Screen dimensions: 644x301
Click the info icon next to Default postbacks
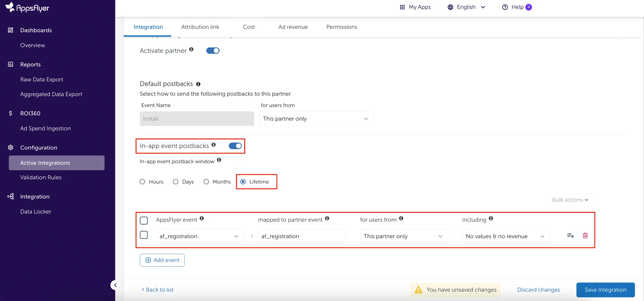(198, 84)
